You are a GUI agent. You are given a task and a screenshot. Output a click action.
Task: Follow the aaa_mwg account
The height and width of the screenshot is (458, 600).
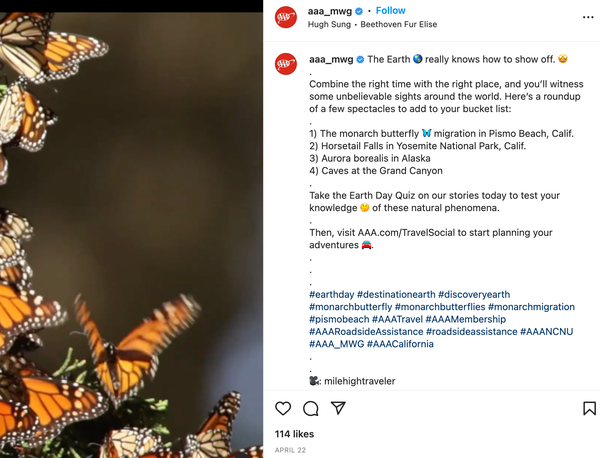pos(391,10)
